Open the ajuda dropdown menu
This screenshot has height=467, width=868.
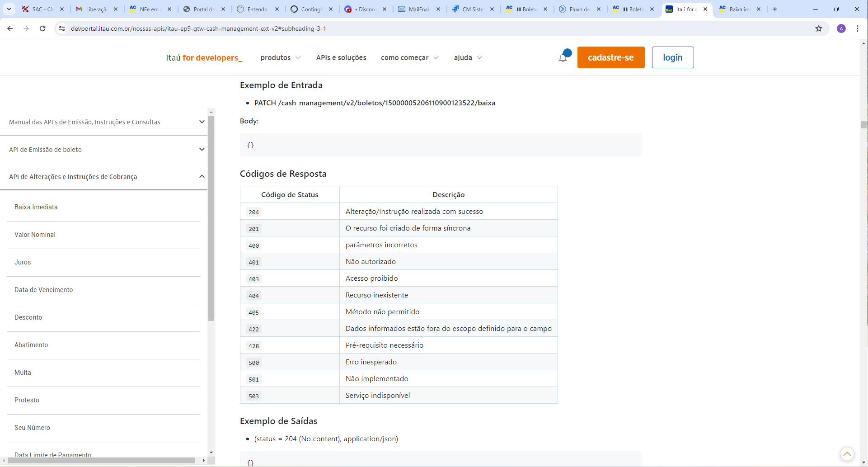tap(468, 57)
